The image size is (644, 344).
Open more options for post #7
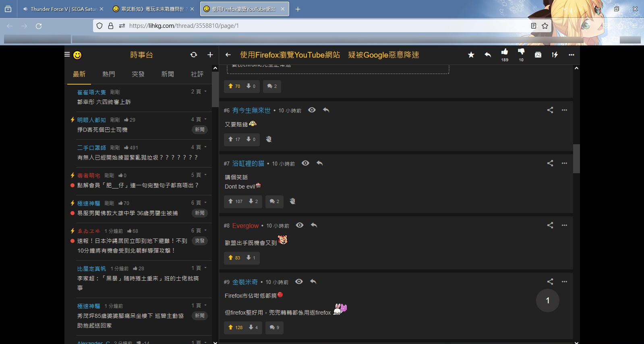pos(564,163)
